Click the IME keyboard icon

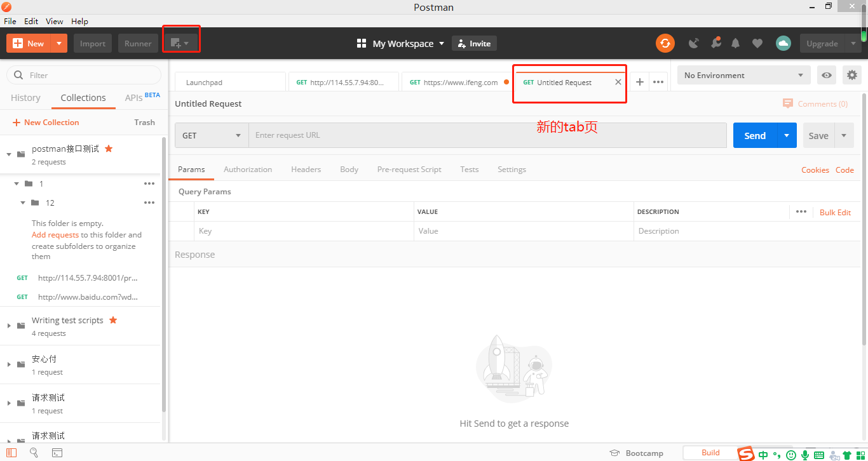tap(818, 455)
